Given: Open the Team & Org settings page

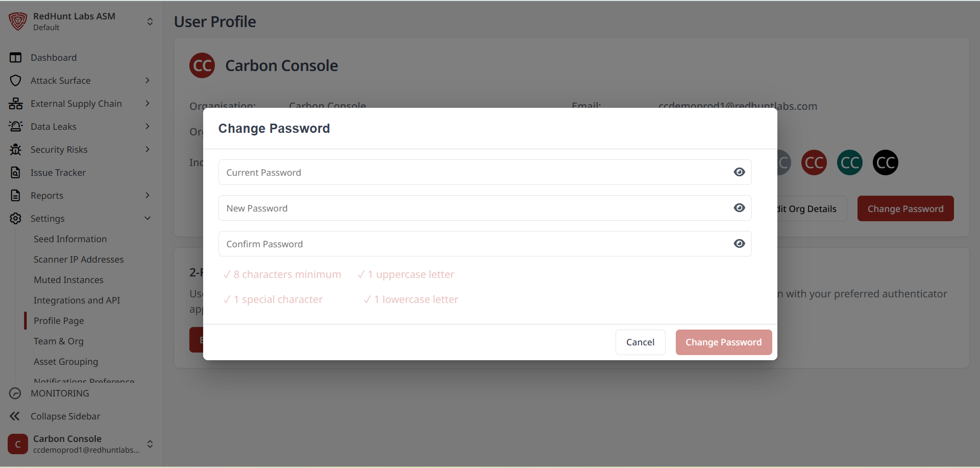Looking at the screenshot, I should pos(59,341).
